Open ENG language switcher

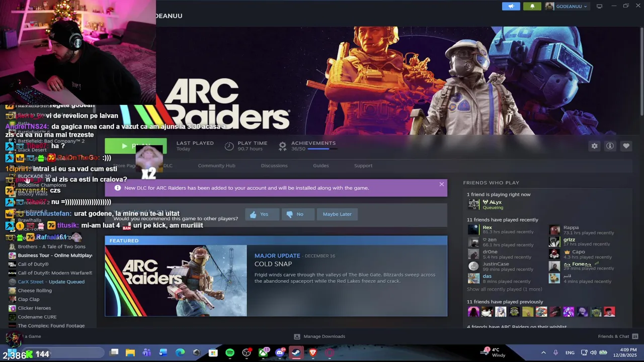(570, 353)
